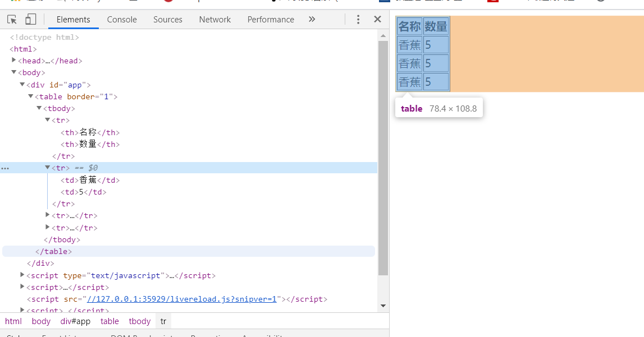This screenshot has height=337, width=644.
Task: Click the Elements panel scrollbar down arrow
Action: pyautogui.click(x=383, y=306)
